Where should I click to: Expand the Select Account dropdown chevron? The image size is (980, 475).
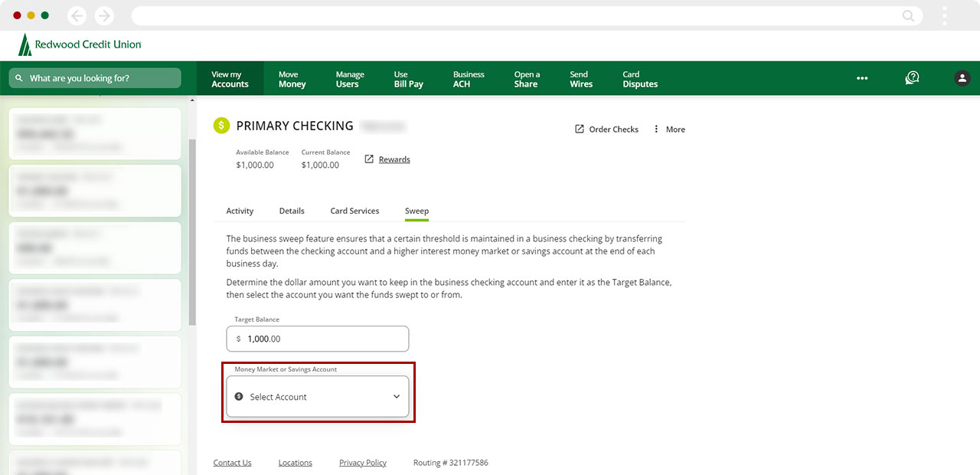pos(397,397)
